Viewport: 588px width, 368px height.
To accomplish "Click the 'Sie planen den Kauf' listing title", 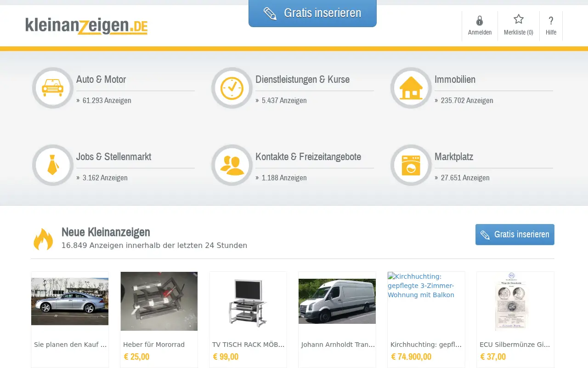I will pos(70,345).
